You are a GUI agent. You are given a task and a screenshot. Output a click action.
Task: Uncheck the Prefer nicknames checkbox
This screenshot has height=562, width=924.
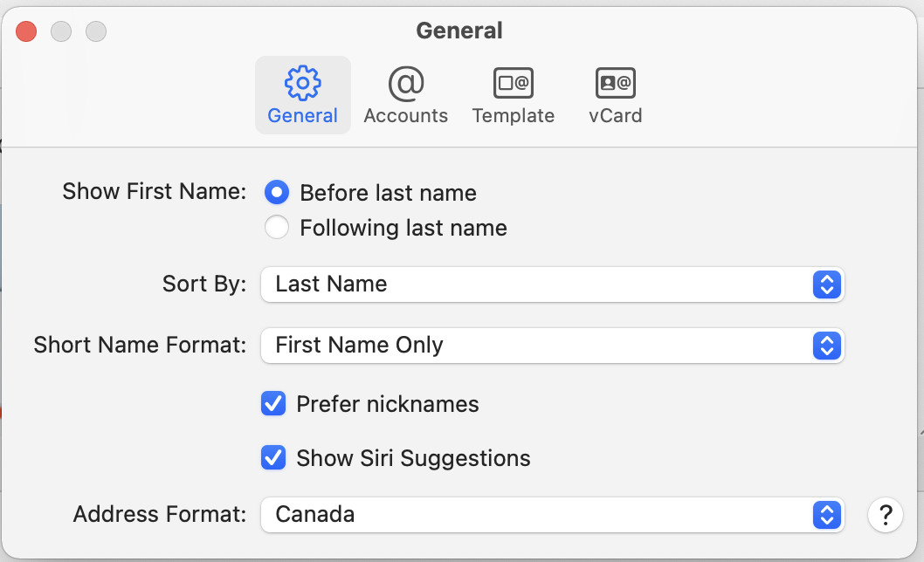coord(273,404)
